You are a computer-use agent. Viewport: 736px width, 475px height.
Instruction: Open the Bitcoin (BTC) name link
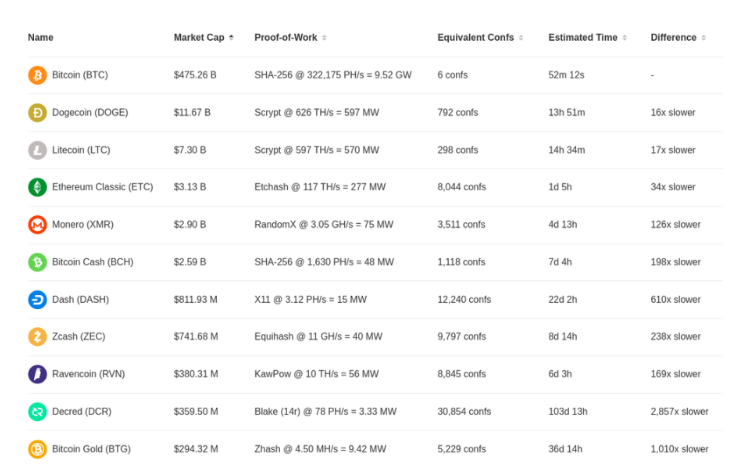pyautogui.click(x=80, y=75)
